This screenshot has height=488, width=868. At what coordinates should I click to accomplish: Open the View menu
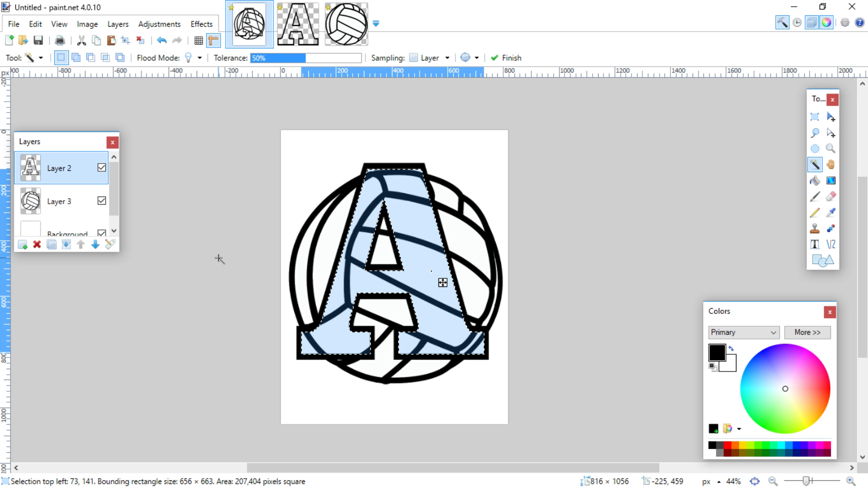click(59, 24)
